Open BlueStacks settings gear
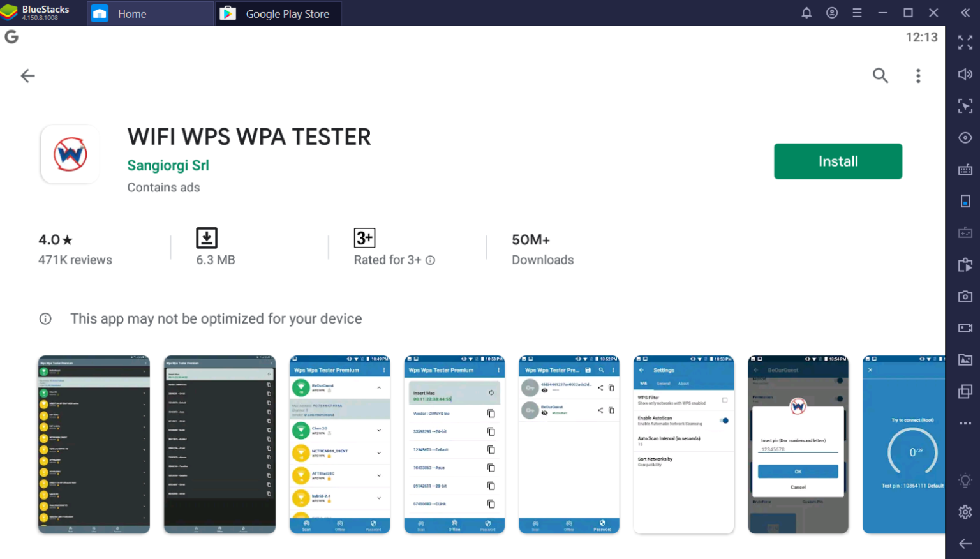This screenshot has width=980, height=559. (965, 512)
